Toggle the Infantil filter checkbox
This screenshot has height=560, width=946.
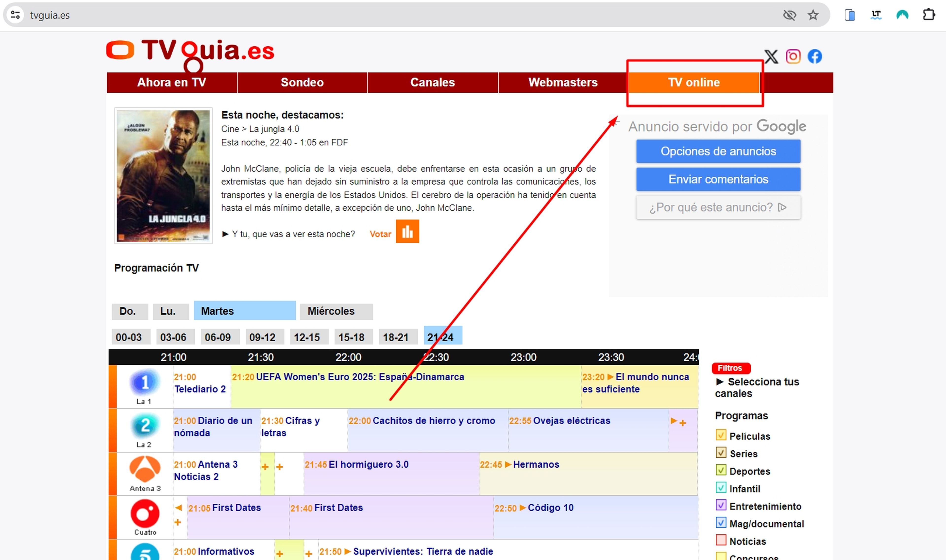[721, 488]
